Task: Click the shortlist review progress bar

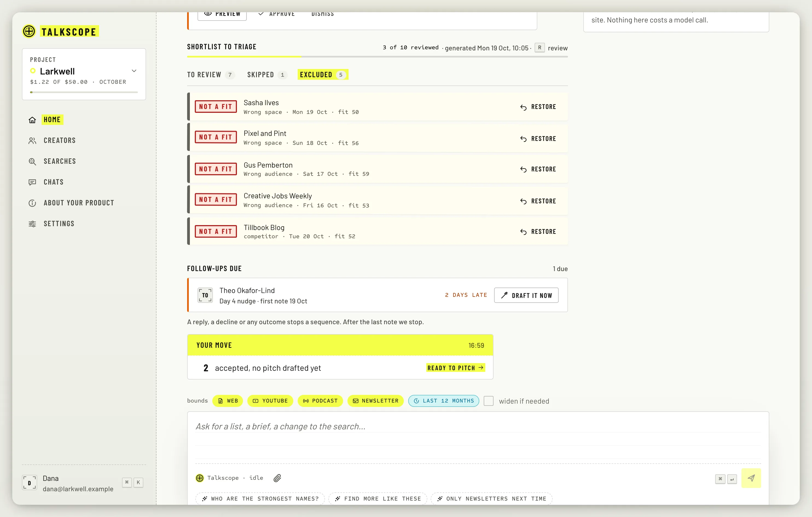Action: (x=377, y=57)
